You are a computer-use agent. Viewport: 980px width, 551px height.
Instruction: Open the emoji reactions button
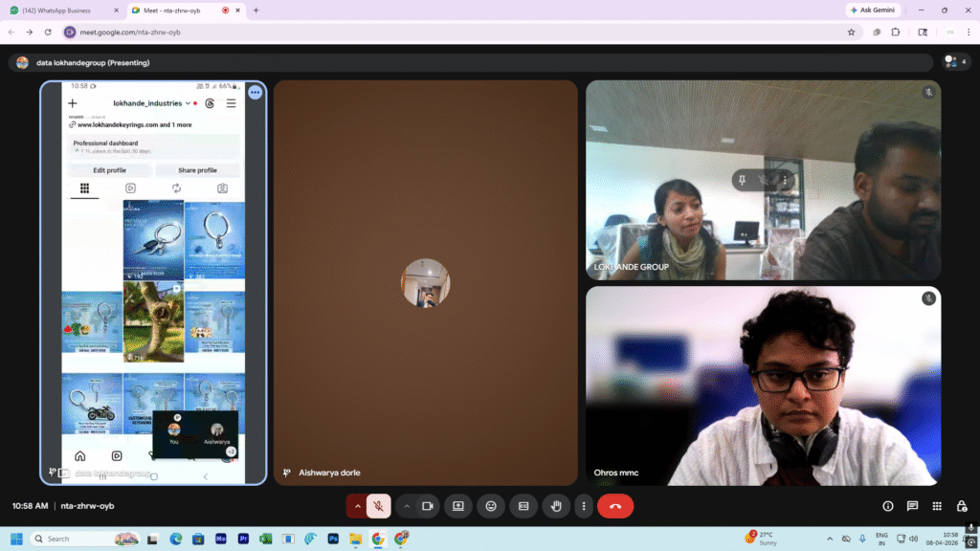coord(491,506)
